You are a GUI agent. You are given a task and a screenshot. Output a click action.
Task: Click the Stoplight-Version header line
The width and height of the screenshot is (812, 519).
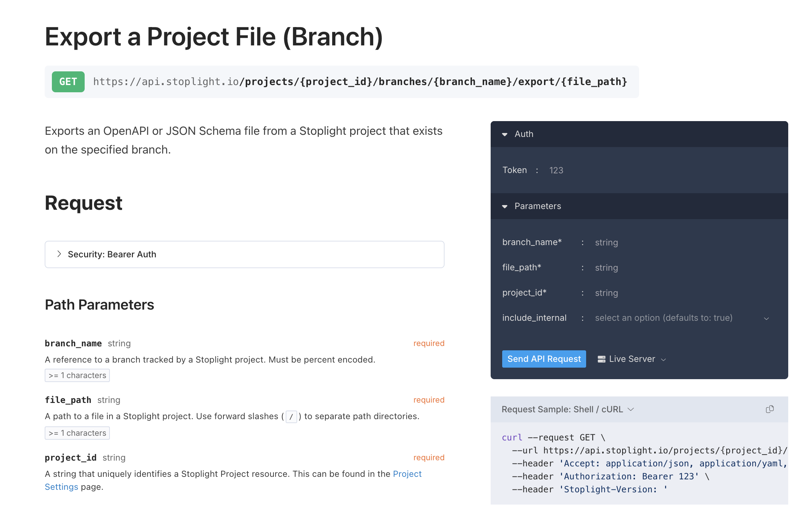pyautogui.click(x=590, y=489)
